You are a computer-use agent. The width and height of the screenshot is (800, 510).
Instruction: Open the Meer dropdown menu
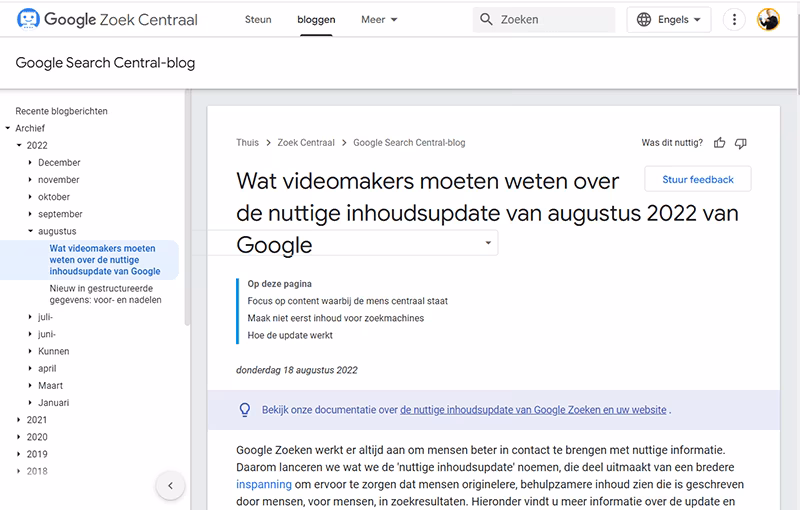click(x=379, y=19)
